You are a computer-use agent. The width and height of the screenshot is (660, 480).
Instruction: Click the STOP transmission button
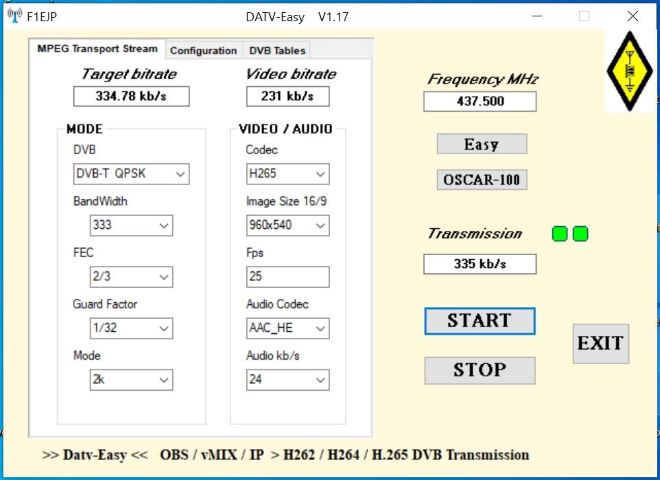[x=480, y=371]
